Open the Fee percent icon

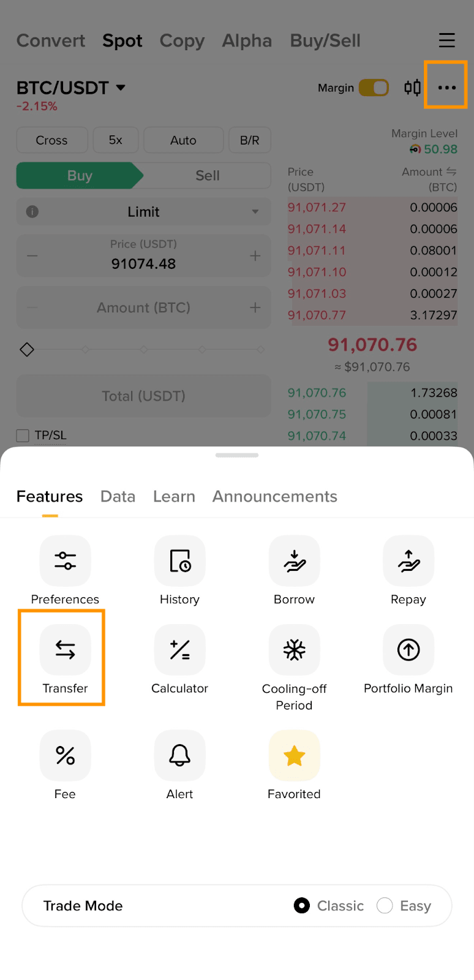pyautogui.click(x=65, y=756)
